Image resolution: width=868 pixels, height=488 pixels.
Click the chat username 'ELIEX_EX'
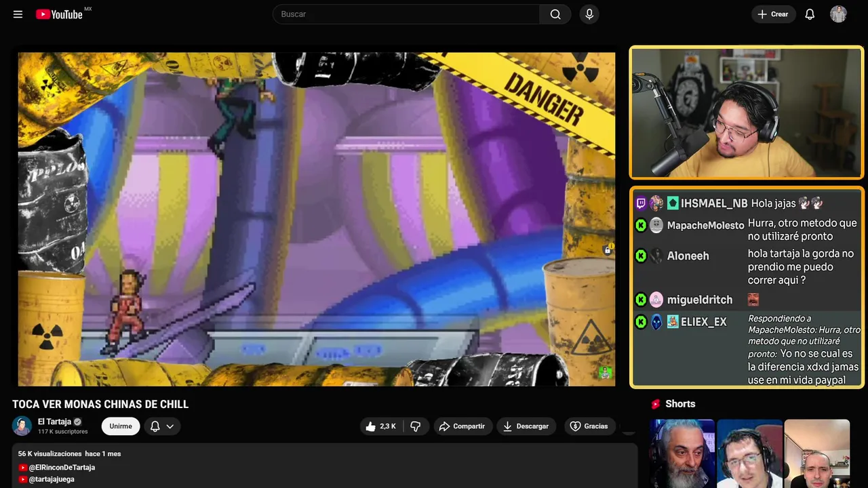(x=703, y=322)
